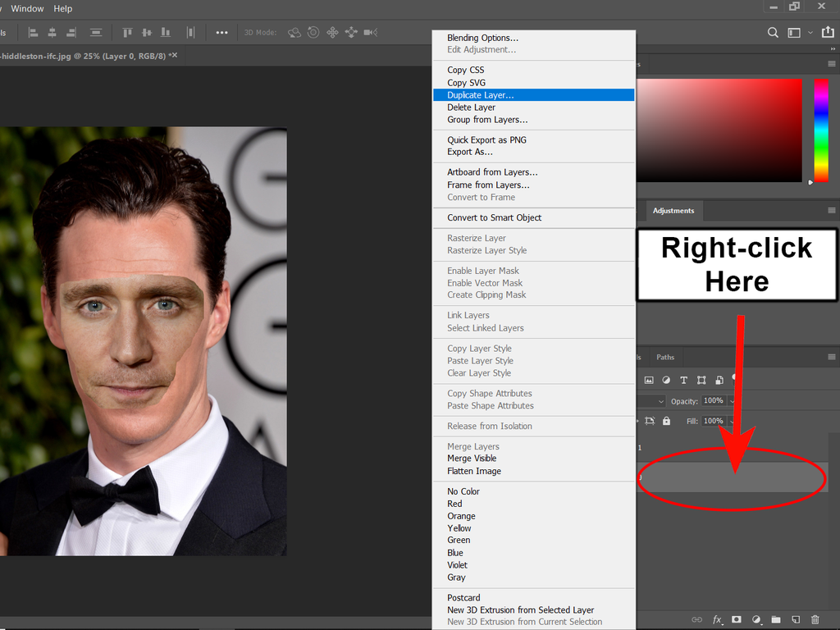This screenshot has width=840, height=630.
Task: Click the Delete layer trash icon
Action: pyautogui.click(x=815, y=619)
